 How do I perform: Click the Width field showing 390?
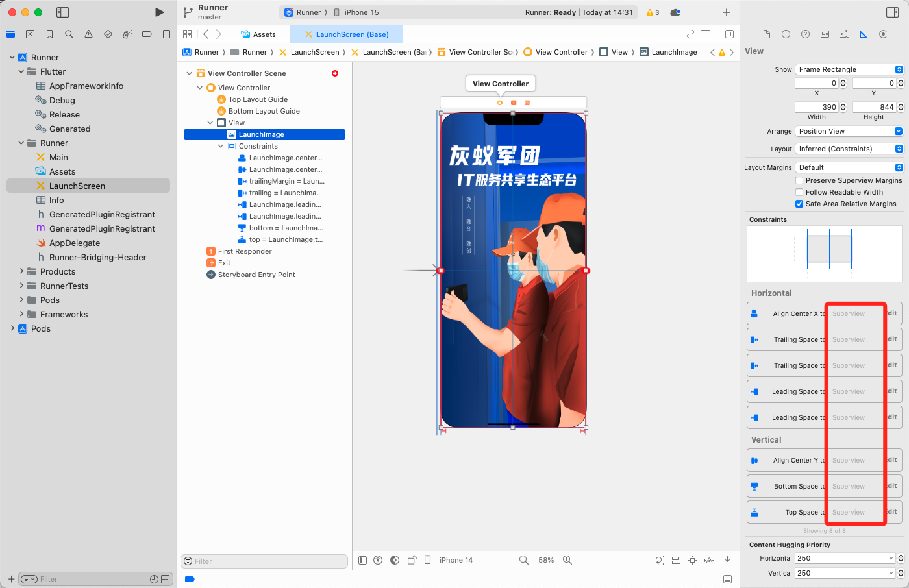816,107
